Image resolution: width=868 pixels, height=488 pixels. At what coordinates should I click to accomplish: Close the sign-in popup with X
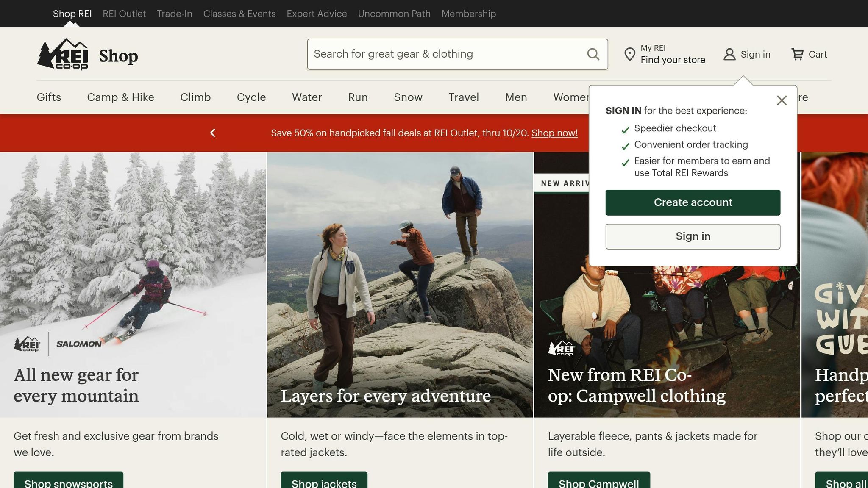coord(782,100)
